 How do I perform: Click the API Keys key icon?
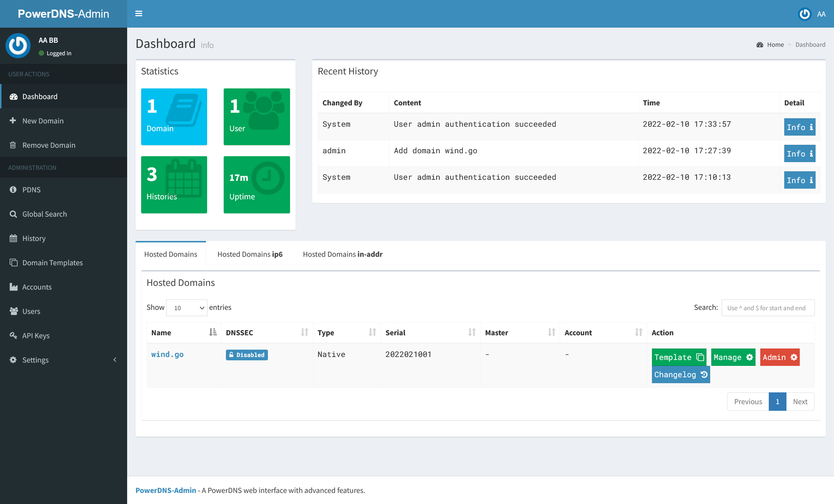point(13,335)
